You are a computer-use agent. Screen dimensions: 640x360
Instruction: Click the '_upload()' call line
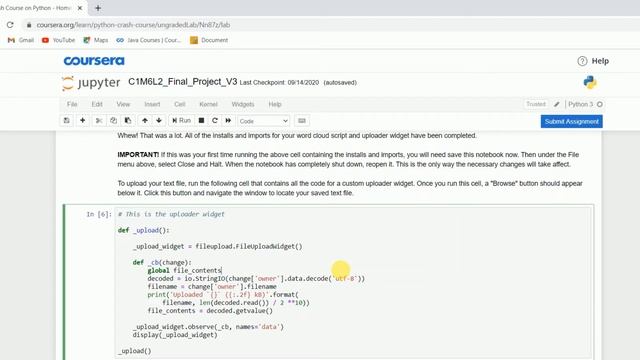pos(134,351)
